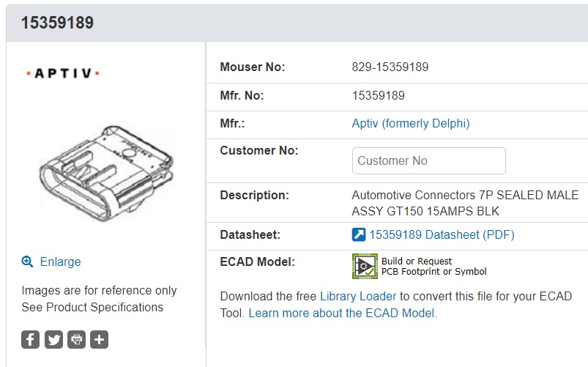Open more sharing options plus icon

click(100, 339)
